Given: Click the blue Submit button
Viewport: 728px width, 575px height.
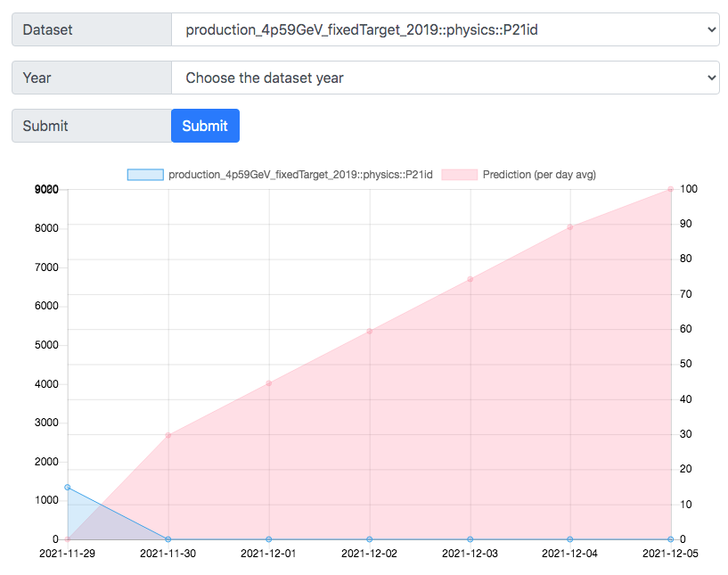Looking at the screenshot, I should pyautogui.click(x=205, y=126).
